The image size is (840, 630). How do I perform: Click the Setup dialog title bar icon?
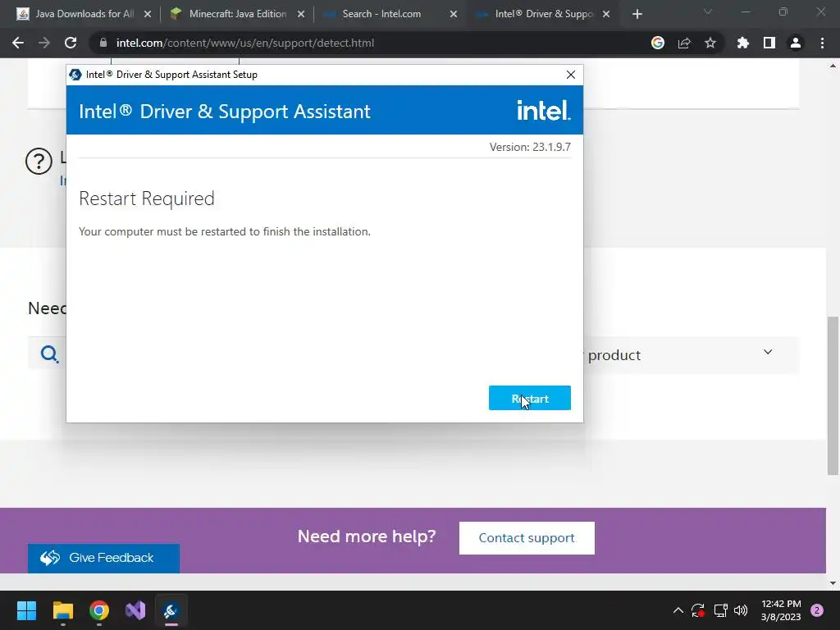click(75, 75)
